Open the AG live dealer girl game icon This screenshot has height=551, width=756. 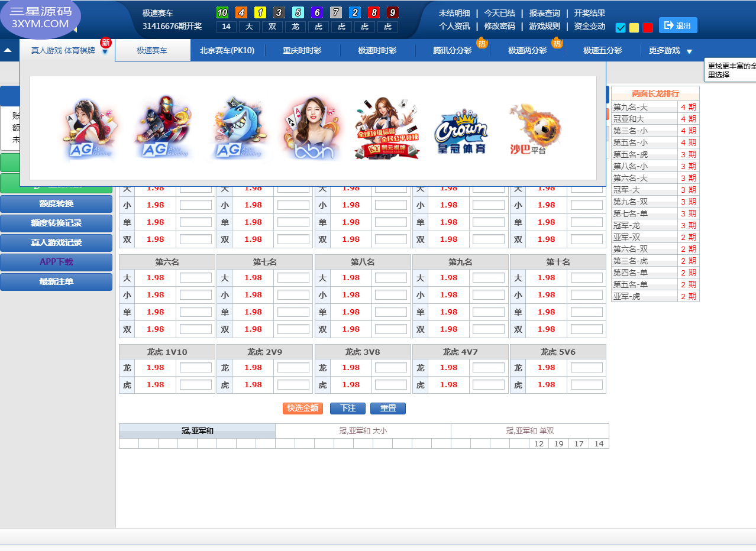88,129
